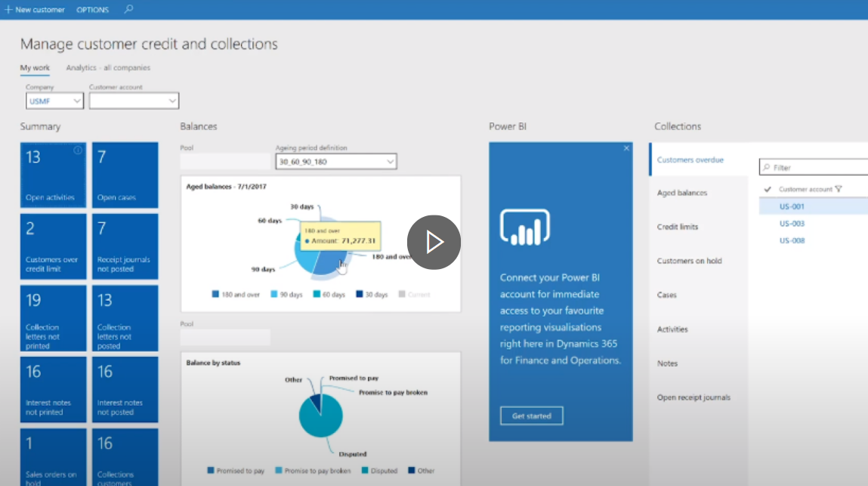Viewport: 868px width, 486px height.
Task: Select Customers on hold in Collections list
Action: click(x=689, y=261)
